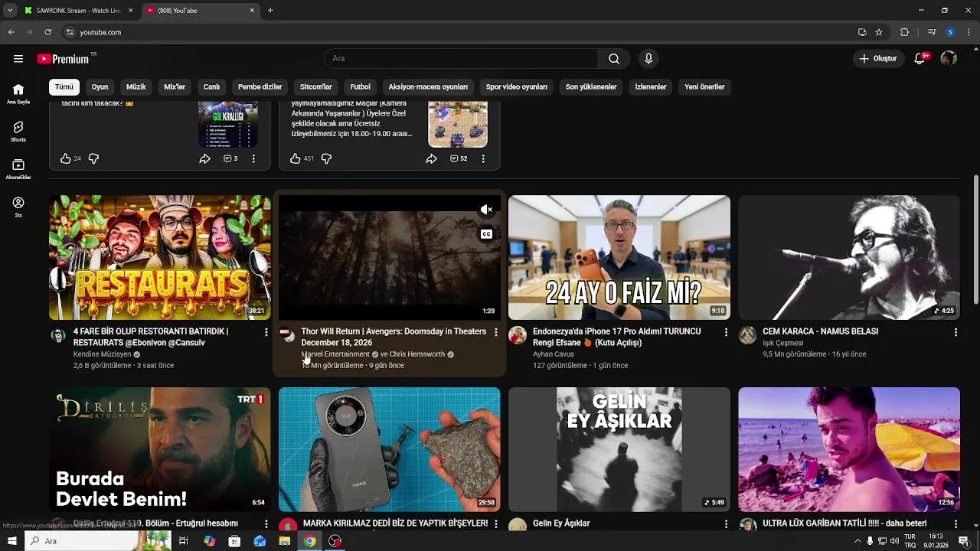Select the Müzik filter chip
Image resolution: width=980 pixels, height=551 pixels.
[136, 87]
